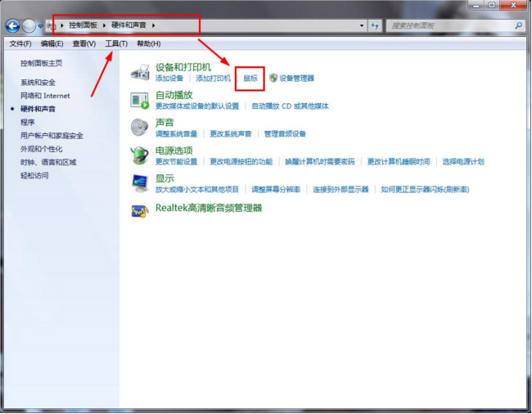The width and height of the screenshot is (532, 414).
Task: Click the 声音 speaker icon
Action: [140, 128]
